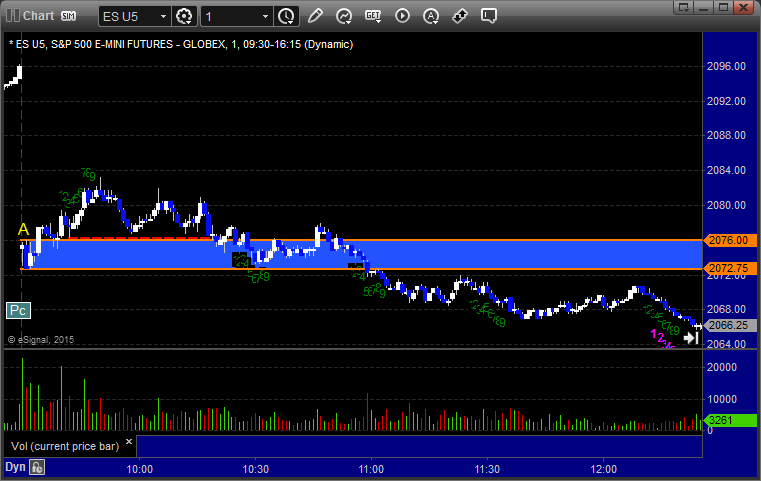Open the symbol settings gear menu
This screenshot has height=481, width=761.
tap(184, 17)
